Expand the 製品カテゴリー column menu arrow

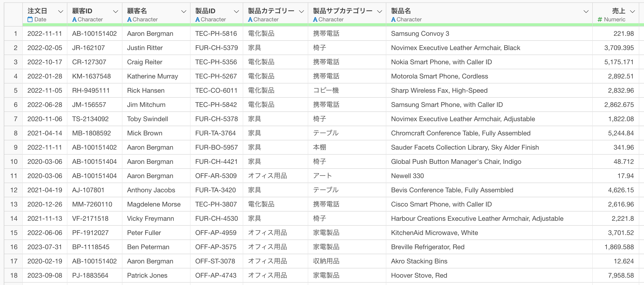(302, 11)
